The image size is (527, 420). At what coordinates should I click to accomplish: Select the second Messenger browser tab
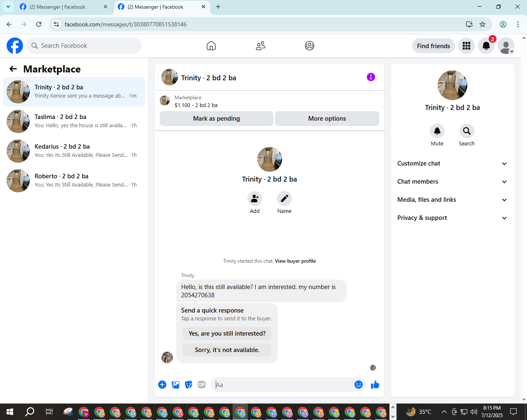[161, 7]
